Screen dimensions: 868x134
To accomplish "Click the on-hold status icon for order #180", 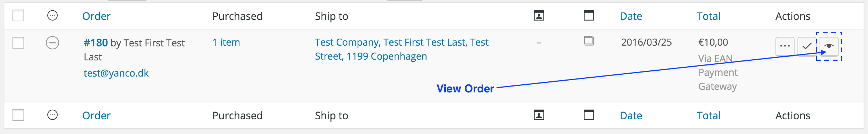I will point(53,43).
